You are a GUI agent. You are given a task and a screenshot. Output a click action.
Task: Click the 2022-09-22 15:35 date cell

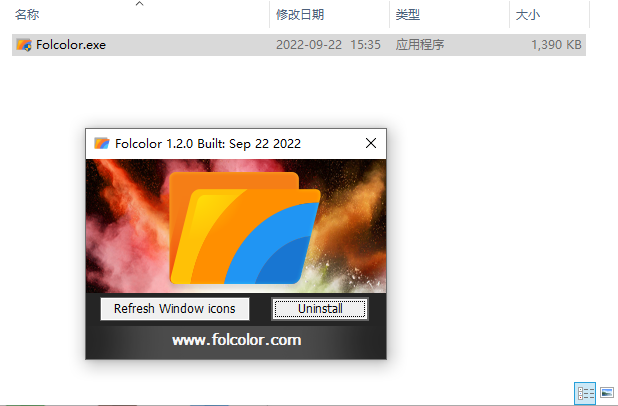(328, 45)
